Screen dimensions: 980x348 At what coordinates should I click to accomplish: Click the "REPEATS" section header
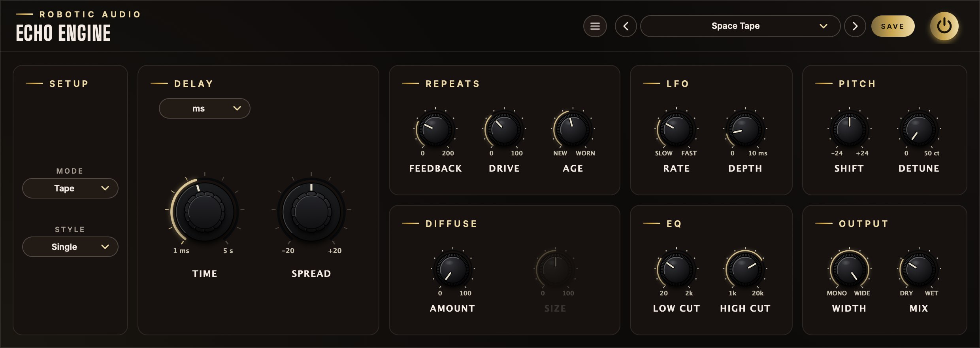(453, 84)
